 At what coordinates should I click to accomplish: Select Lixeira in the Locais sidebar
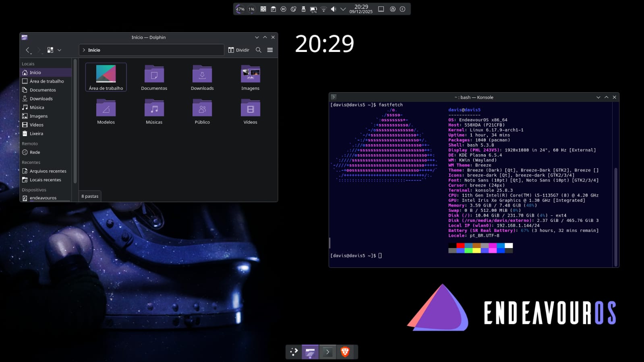36,133
